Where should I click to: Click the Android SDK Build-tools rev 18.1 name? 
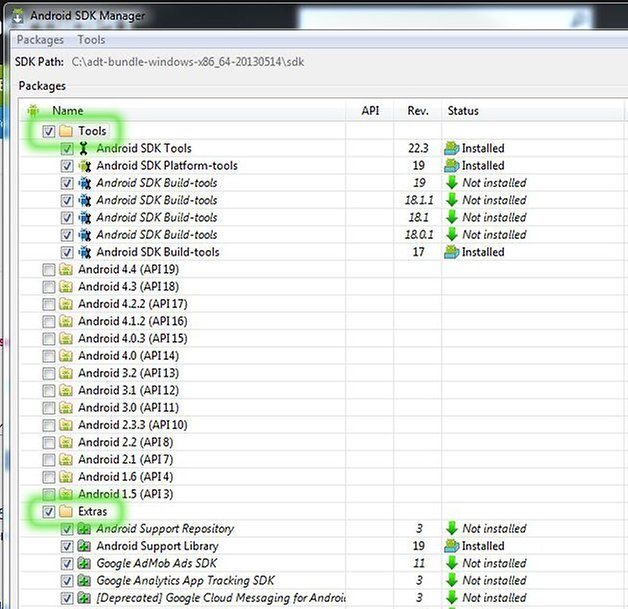pos(157,217)
